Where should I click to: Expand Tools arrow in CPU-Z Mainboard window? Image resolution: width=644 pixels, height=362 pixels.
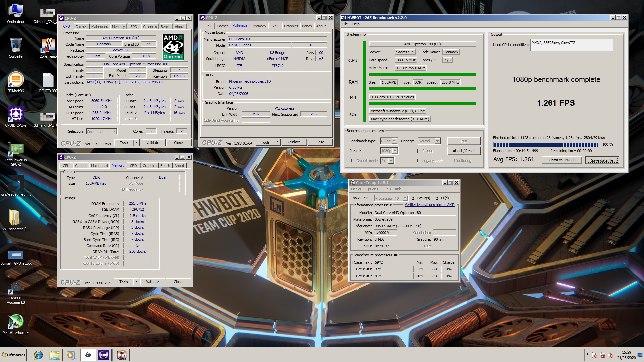click(277, 142)
